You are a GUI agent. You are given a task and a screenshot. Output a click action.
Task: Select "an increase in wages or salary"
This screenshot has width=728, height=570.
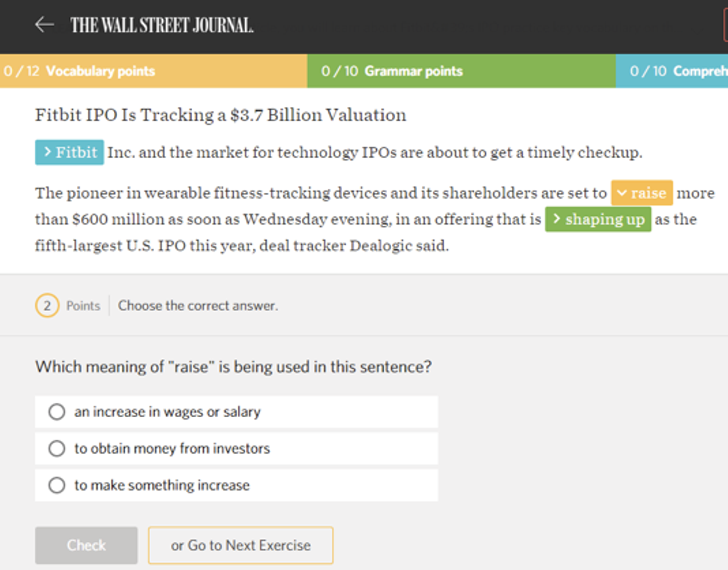pyautogui.click(x=57, y=412)
